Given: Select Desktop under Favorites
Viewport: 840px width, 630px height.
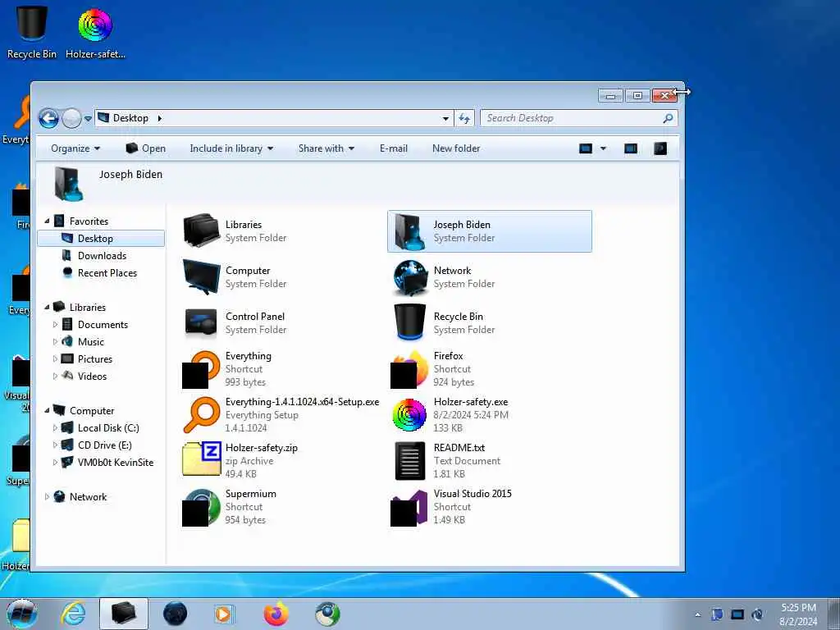Looking at the screenshot, I should click(x=101, y=239).
